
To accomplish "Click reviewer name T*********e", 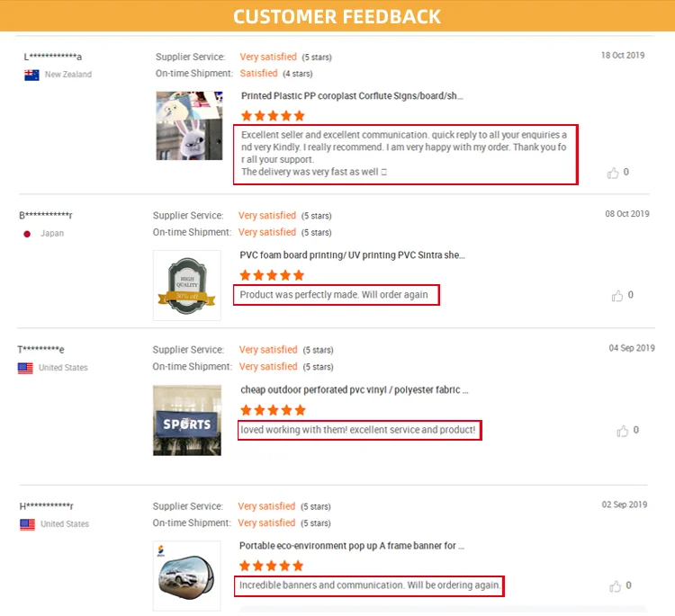I will point(40,349).
